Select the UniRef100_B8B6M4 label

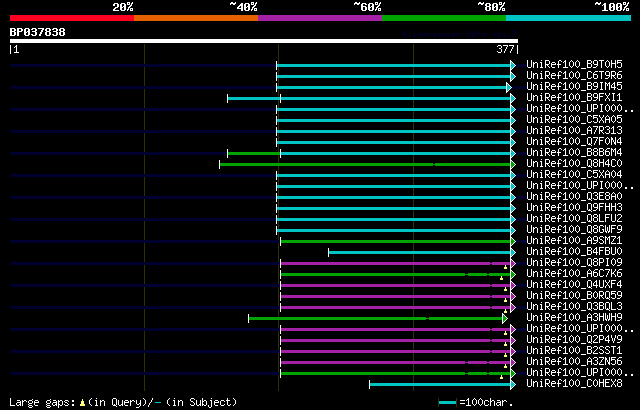point(574,153)
